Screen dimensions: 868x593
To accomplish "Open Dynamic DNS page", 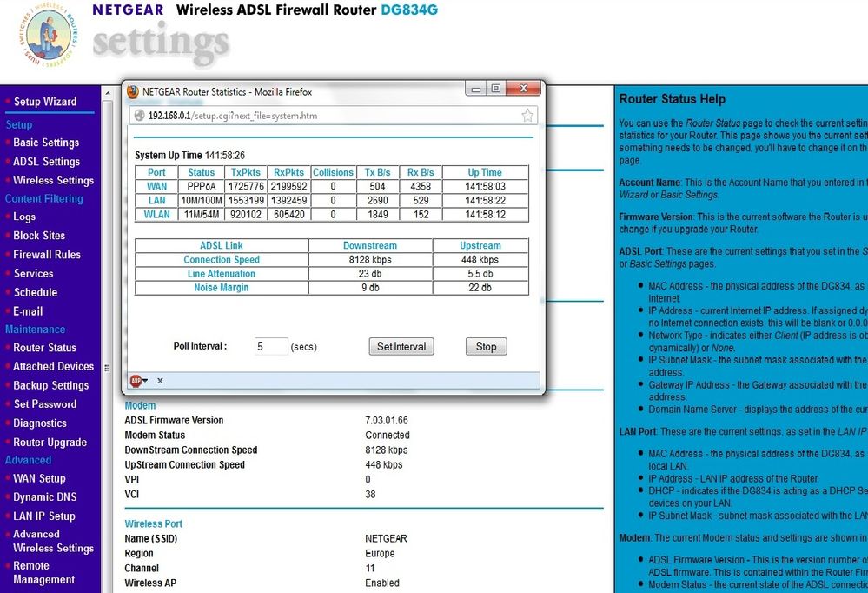I will [45, 497].
